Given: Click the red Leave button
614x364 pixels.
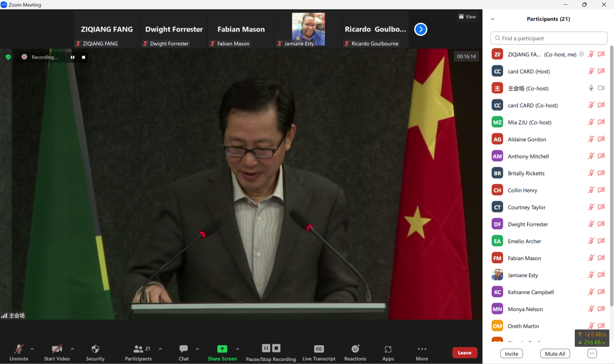Looking at the screenshot, I should (x=464, y=353).
